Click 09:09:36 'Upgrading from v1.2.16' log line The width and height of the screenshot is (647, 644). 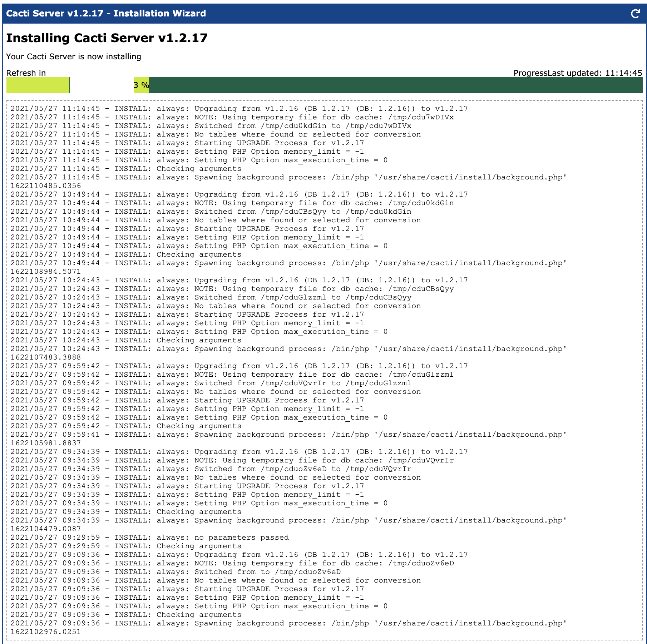239,555
